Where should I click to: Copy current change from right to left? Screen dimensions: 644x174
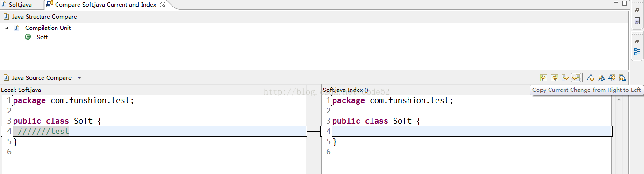coord(575,78)
